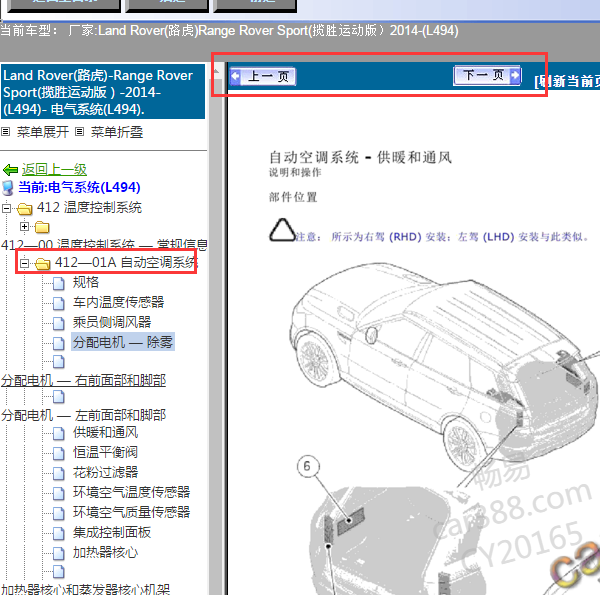Viewport: 600px width, 595px height.
Task: Click page icon next to 分配电机 — 除雾
Action: [x=59, y=343]
